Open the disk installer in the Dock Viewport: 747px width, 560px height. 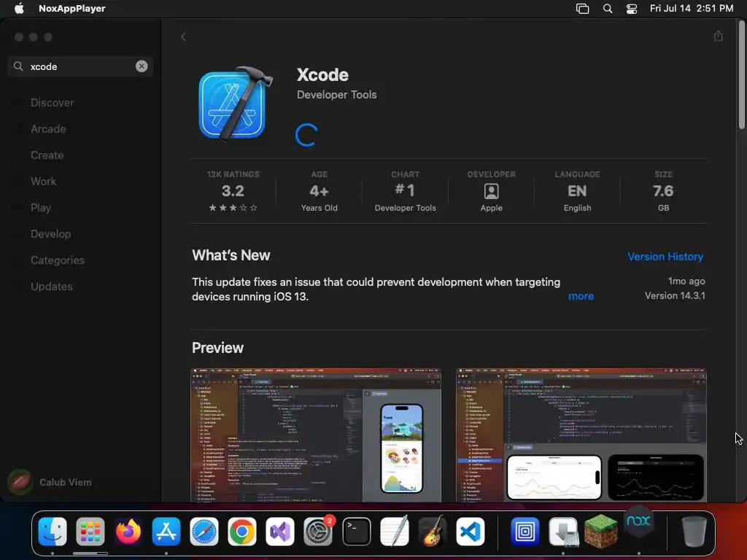pyautogui.click(x=563, y=531)
